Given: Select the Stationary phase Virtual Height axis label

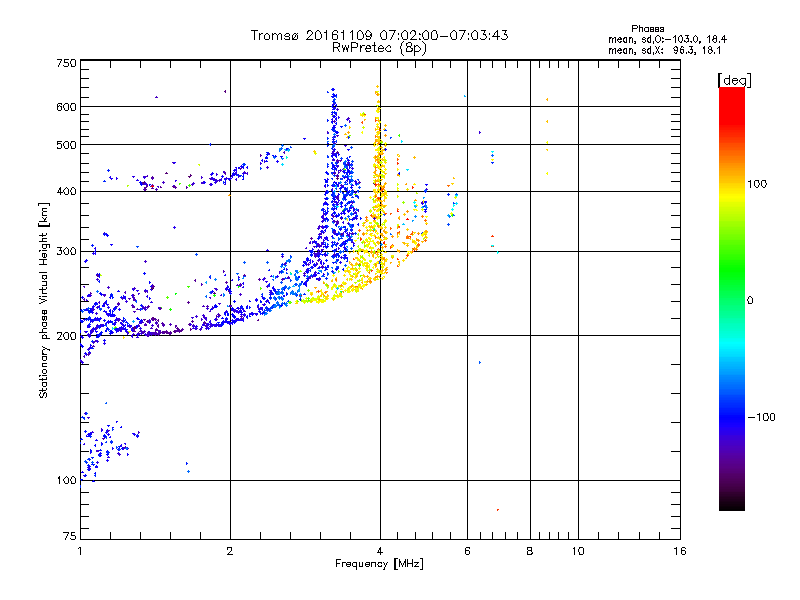Looking at the screenshot, I should coord(44,301).
